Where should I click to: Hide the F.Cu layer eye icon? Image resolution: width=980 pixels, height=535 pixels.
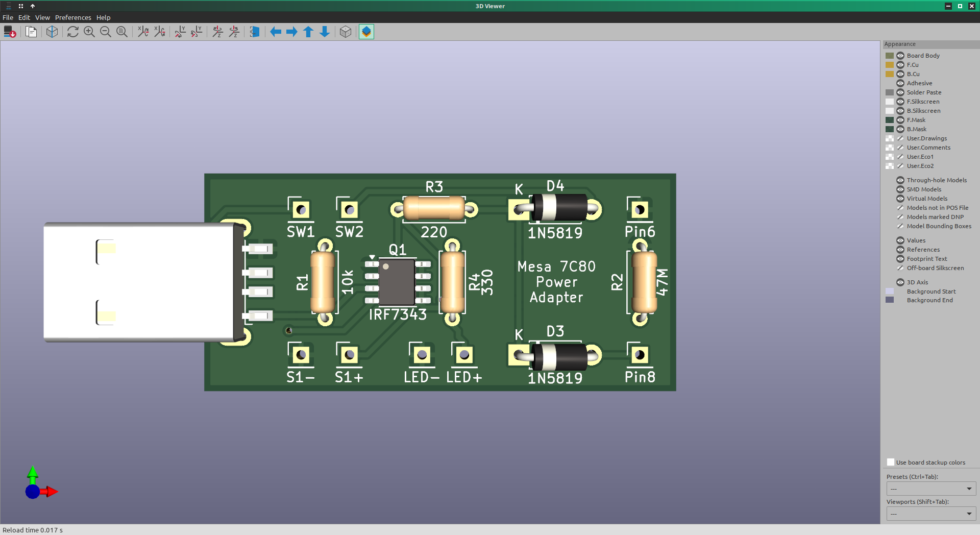(900, 65)
